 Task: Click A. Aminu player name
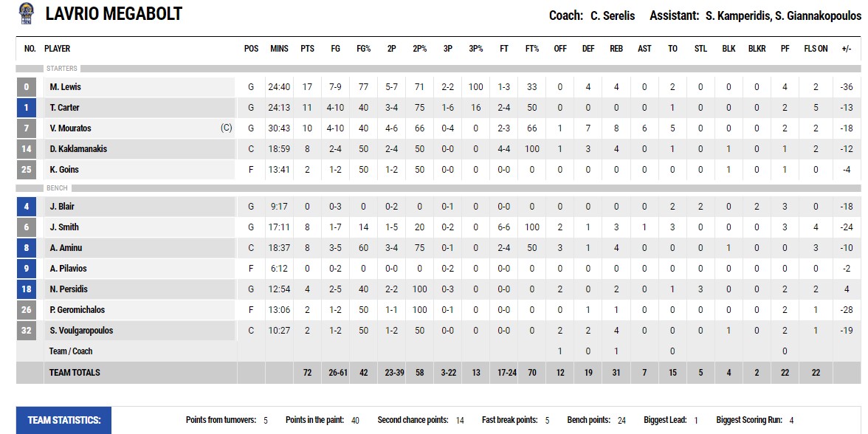coord(66,248)
